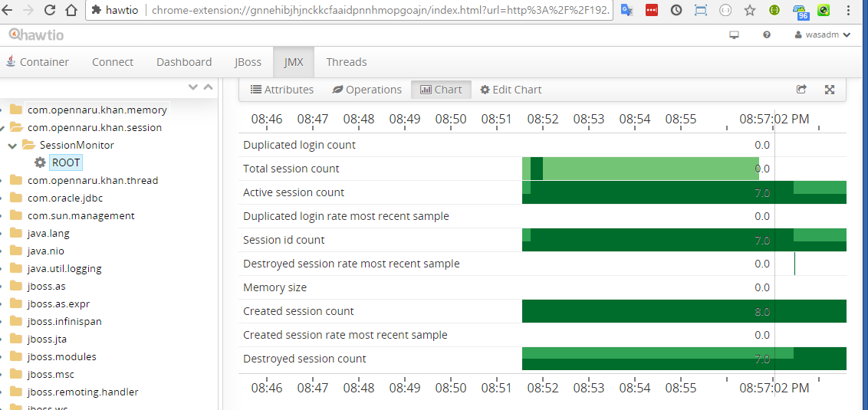This screenshot has width=868, height=410.
Task: Click the fullscreen expand icon
Action: [x=829, y=90]
